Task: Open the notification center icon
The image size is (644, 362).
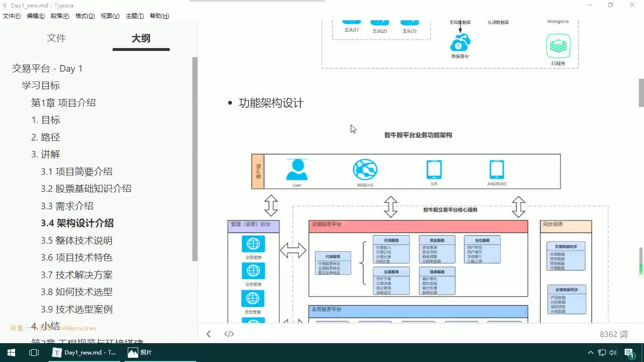Action: click(630, 353)
